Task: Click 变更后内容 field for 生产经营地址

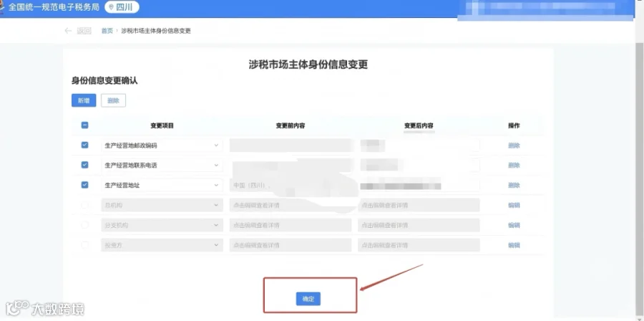Action: point(419,185)
